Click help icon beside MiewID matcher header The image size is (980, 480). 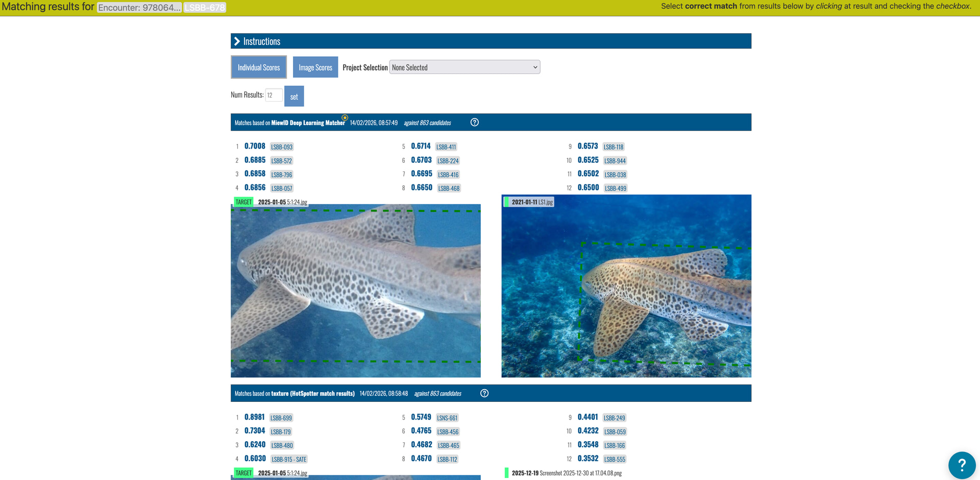pos(474,123)
